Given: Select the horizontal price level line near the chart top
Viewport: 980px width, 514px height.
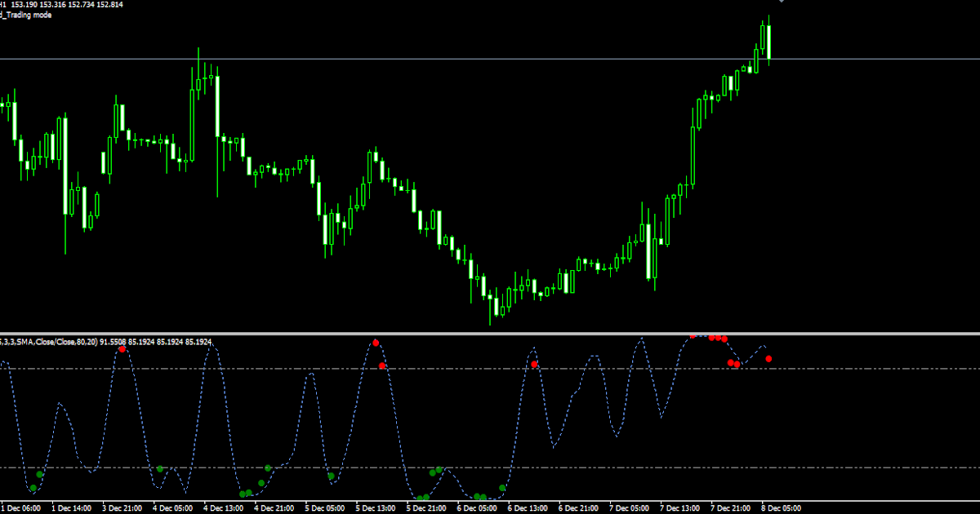Looking at the screenshot, I should [490, 60].
